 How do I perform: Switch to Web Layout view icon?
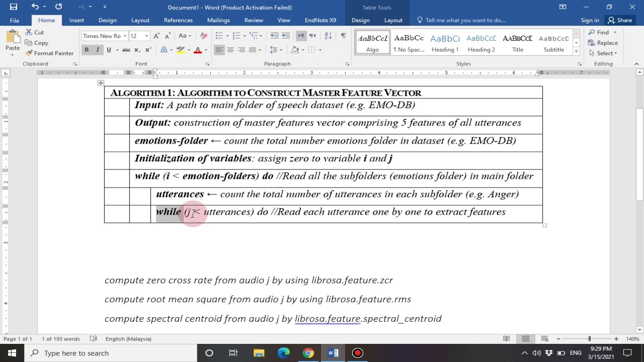point(544,339)
